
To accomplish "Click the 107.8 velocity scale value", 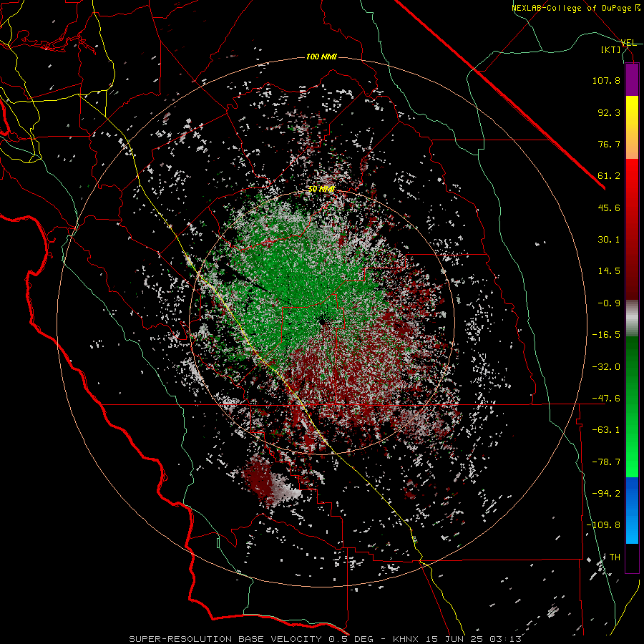I will [606, 80].
